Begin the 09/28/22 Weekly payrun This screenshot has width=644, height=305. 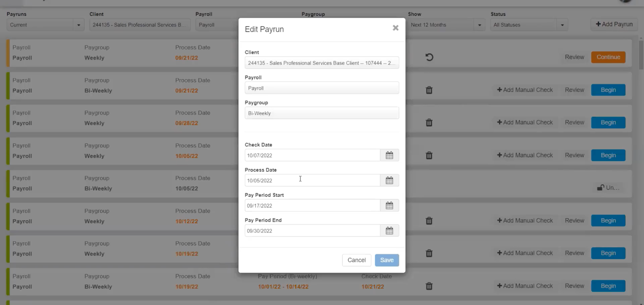pos(608,123)
